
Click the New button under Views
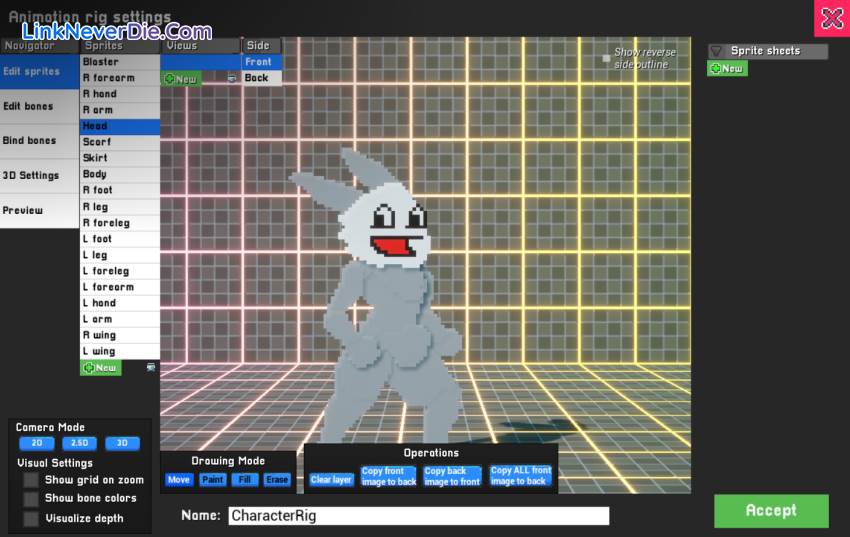(x=181, y=79)
